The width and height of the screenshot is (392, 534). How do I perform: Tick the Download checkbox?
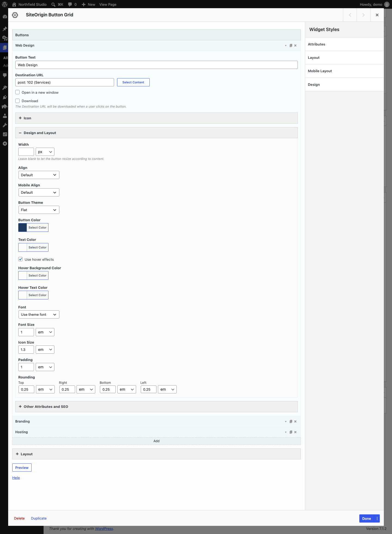click(17, 101)
